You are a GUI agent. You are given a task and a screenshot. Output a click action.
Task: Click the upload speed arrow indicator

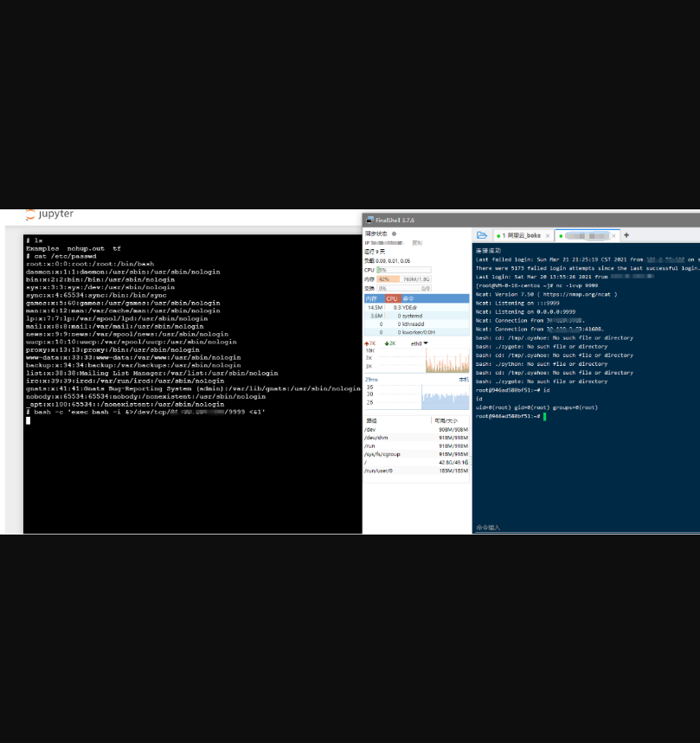[x=368, y=343]
